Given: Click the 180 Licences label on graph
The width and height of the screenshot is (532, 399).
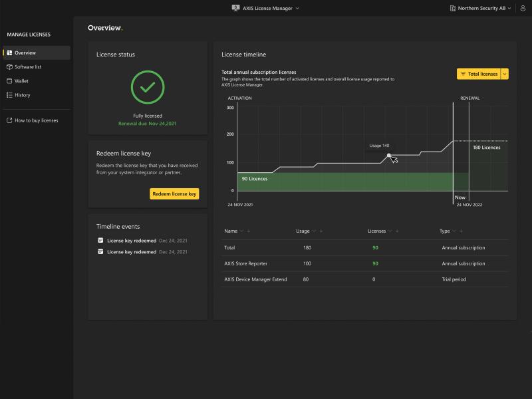Looking at the screenshot, I should point(487,147).
